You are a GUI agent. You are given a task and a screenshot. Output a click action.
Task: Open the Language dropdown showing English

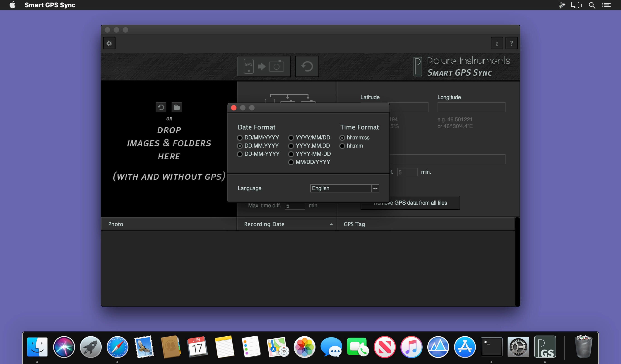coord(344,188)
